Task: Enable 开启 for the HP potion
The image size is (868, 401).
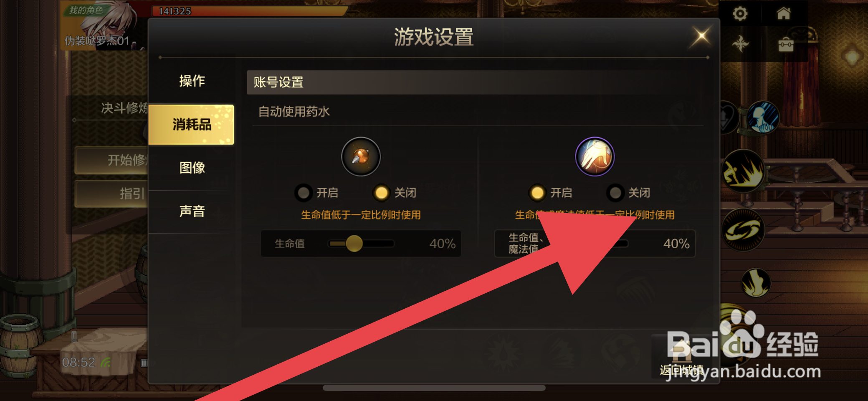Action: [316, 193]
